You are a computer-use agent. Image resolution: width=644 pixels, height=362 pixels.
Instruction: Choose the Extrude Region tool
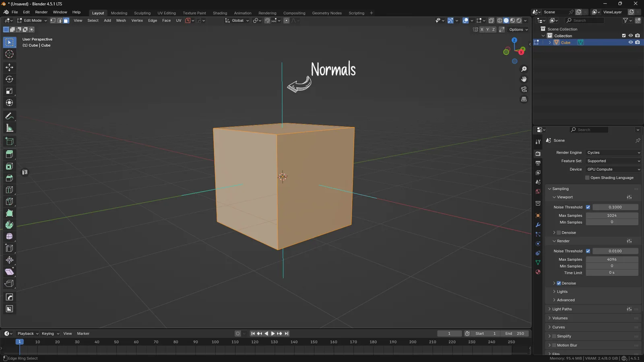click(x=9, y=154)
